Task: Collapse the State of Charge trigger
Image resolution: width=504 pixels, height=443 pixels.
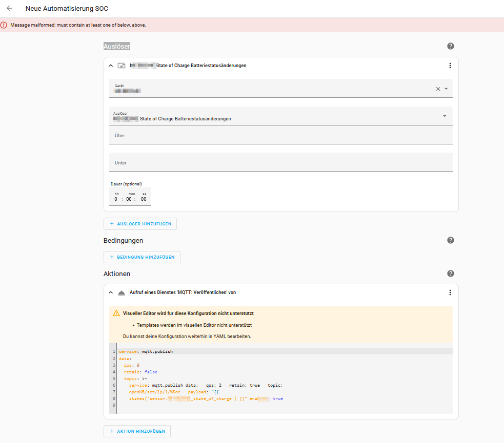Action: tap(111, 66)
